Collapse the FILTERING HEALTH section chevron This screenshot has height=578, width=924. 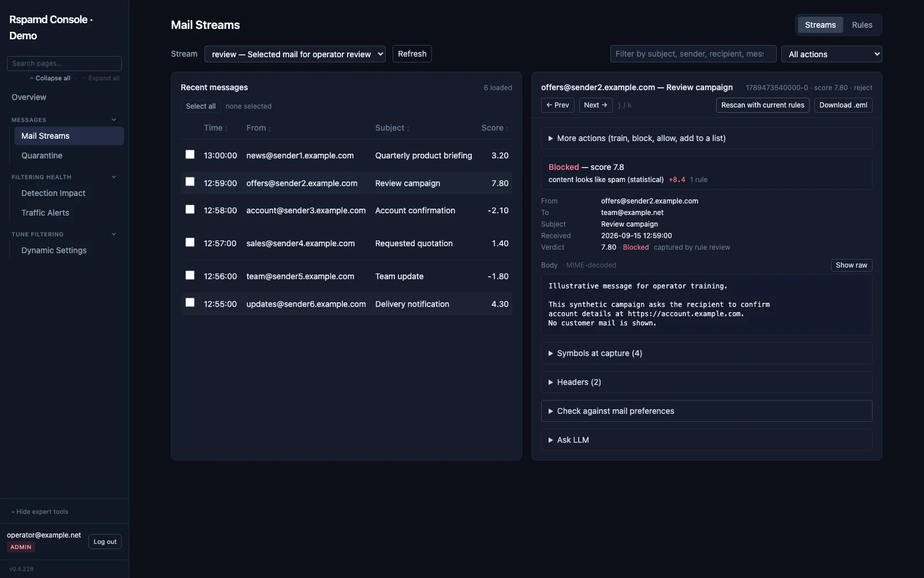tap(114, 177)
